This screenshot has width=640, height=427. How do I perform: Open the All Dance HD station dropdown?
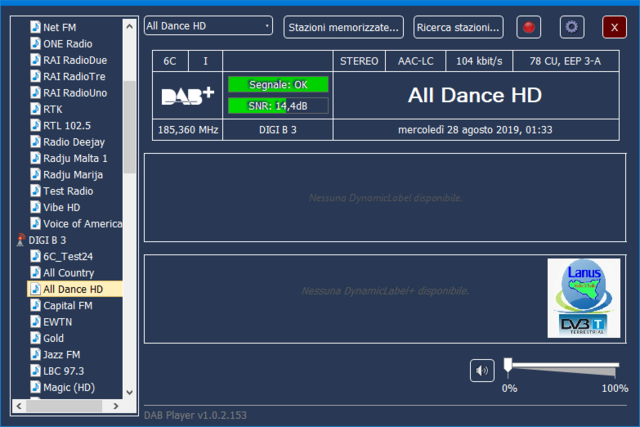[208, 26]
